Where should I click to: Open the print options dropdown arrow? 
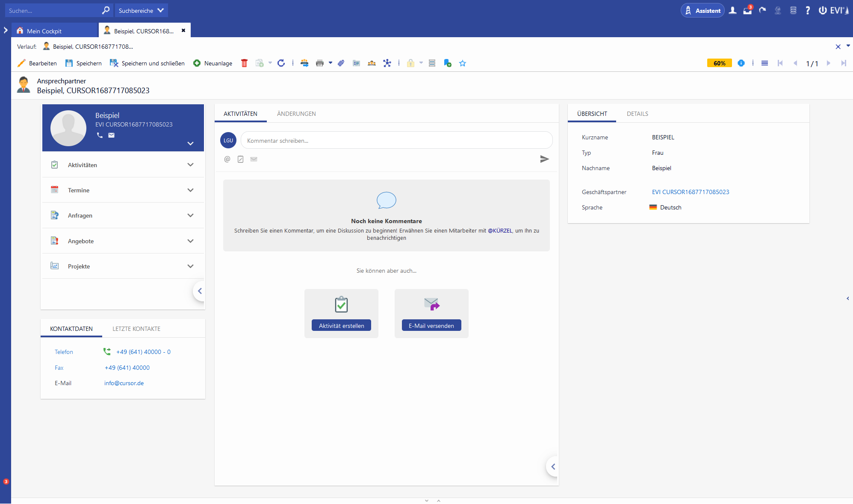coord(331,63)
